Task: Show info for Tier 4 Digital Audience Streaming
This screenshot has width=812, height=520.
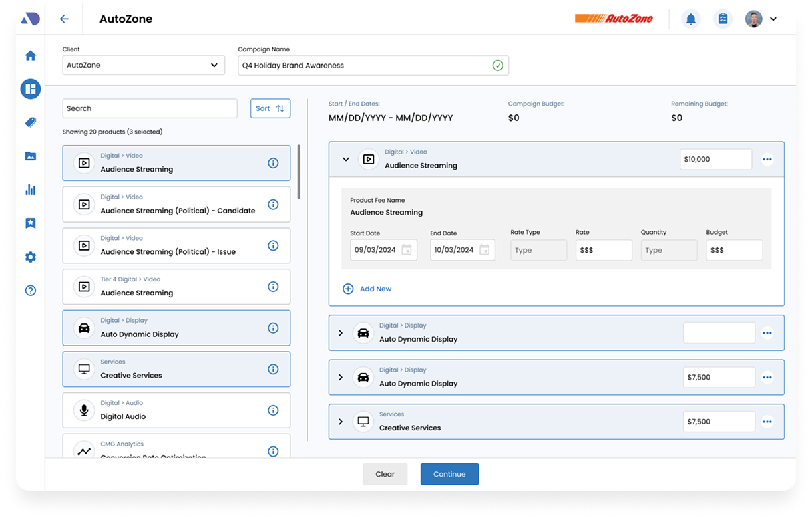Action: point(273,287)
